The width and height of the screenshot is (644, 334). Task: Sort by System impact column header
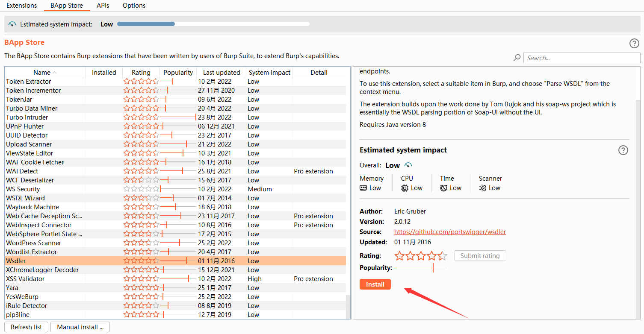click(269, 72)
